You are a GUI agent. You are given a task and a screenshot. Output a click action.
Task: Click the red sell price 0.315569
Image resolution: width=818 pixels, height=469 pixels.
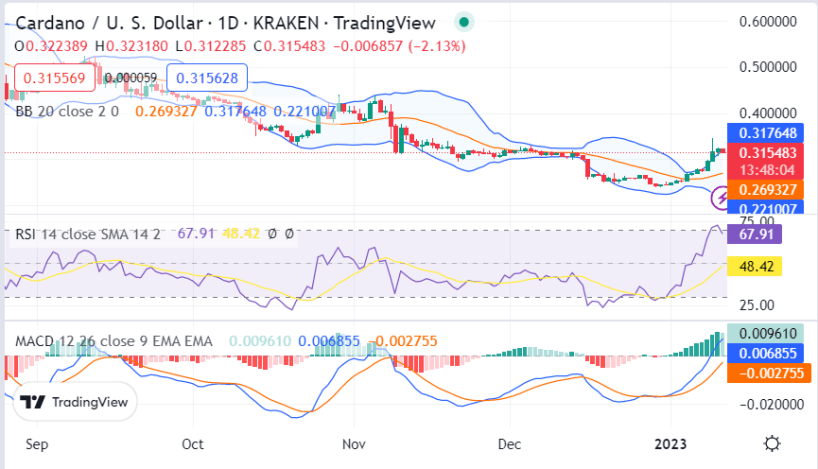point(54,78)
